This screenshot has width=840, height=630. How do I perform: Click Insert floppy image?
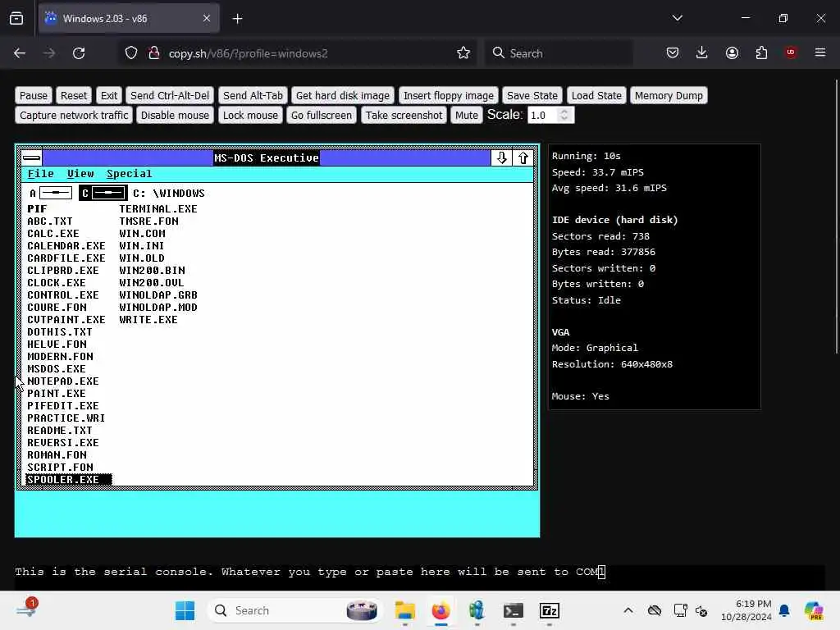(449, 95)
